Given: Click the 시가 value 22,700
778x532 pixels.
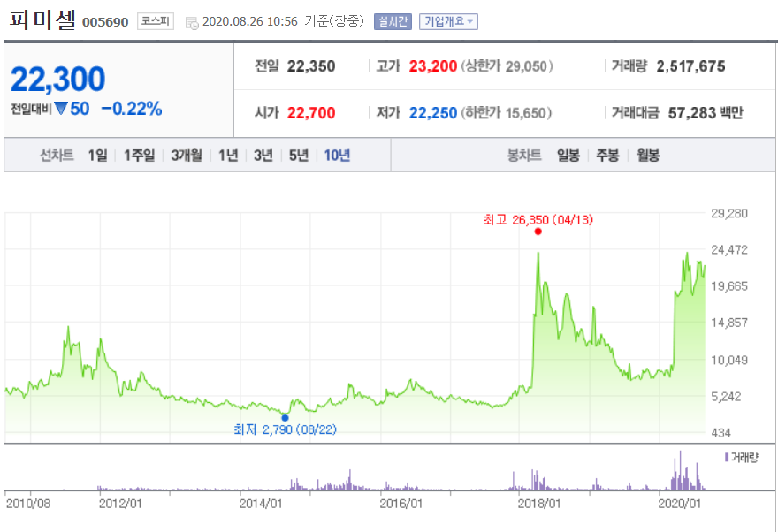Looking at the screenshot, I should [311, 113].
